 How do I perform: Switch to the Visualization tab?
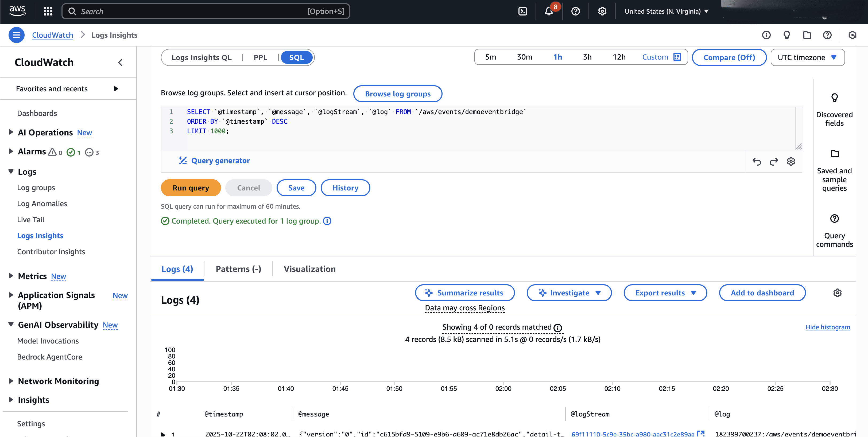click(x=309, y=269)
